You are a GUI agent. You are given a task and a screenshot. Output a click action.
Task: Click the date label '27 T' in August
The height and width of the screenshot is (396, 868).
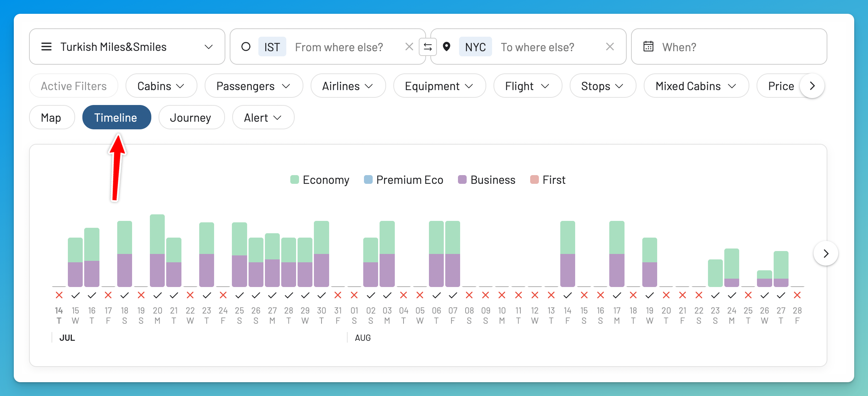click(x=781, y=315)
